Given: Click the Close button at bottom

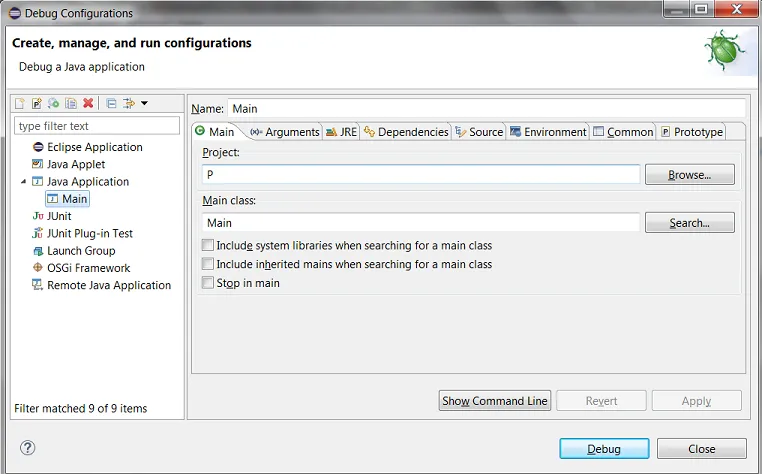Looking at the screenshot, I should click(x=702, y=449).
